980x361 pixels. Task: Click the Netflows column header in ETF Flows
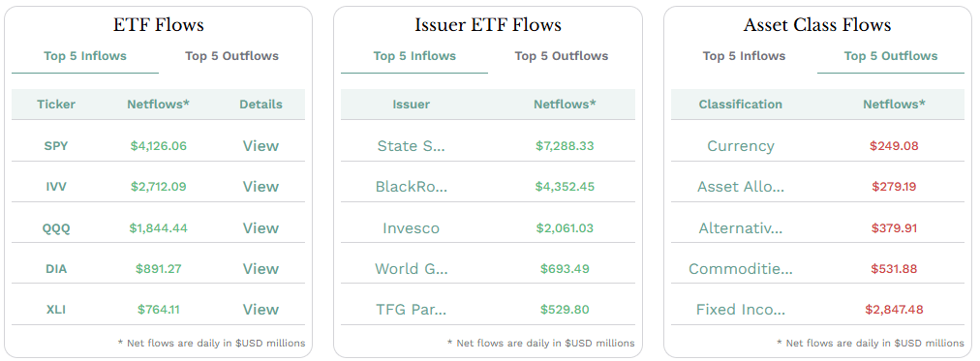point(158,105)
